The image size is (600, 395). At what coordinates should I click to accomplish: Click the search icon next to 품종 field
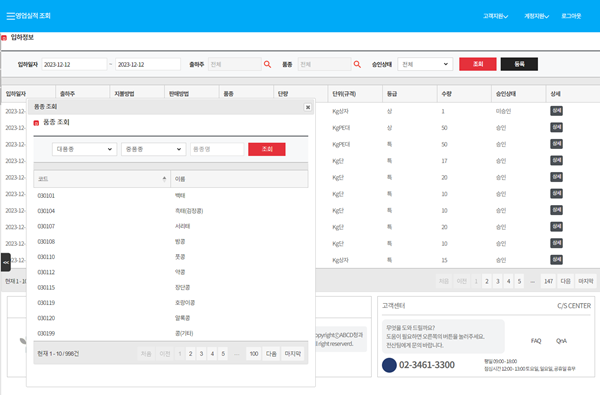click(357, 64)
